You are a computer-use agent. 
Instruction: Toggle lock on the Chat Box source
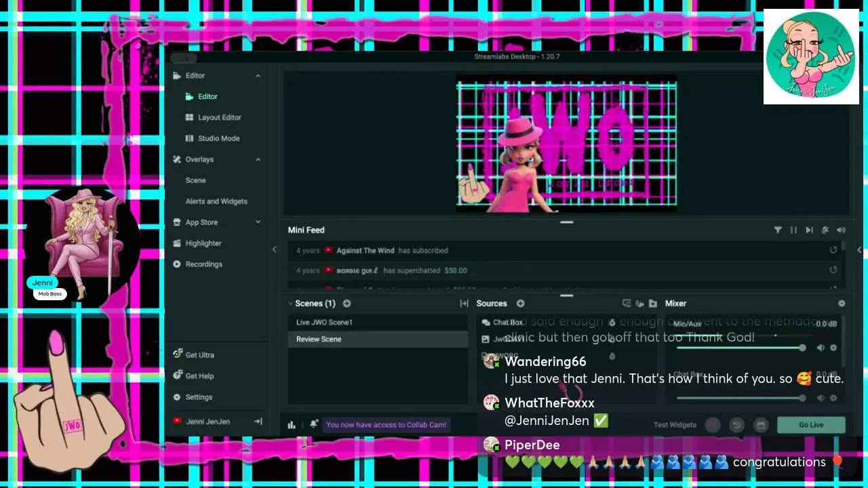(x=612, y=323)
